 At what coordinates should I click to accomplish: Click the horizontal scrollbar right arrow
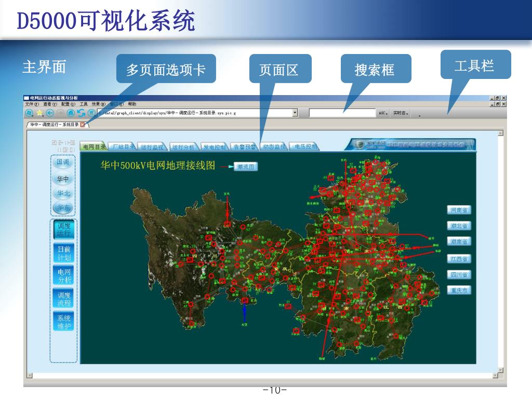click(x=495, y=375)
